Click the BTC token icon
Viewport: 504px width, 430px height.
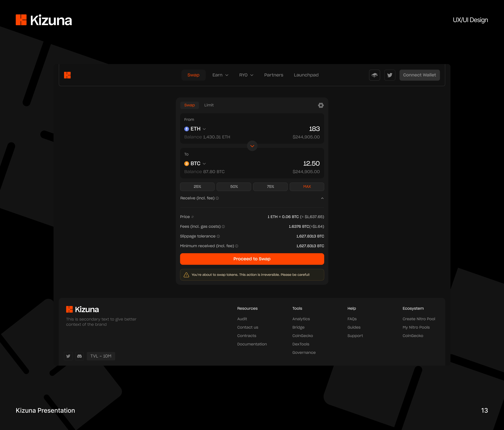tap(187, 164)
